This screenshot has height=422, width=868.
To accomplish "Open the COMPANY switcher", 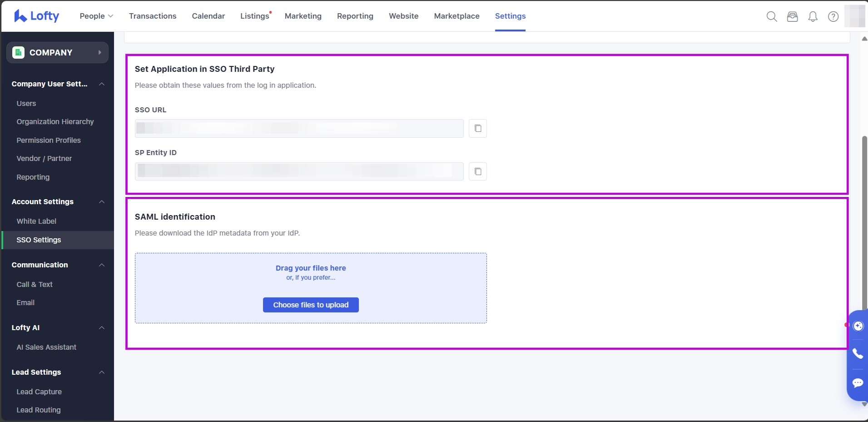I will [57, 53].
